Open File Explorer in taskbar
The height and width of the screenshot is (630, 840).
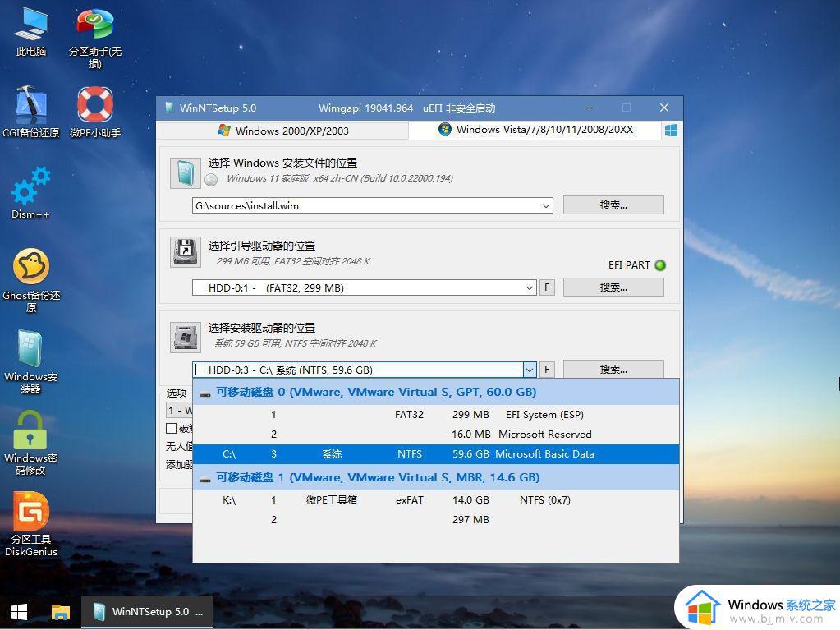tap(61, 612)
